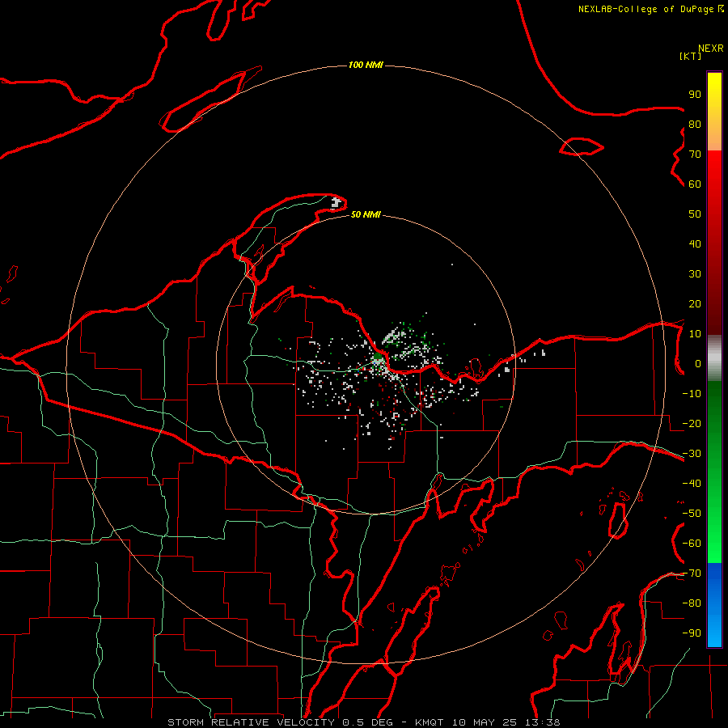Click the -30 value on the velocity scale
Image resolution: width=728 pixels, height=728 pixels.
pyautogui.click(x=692, y=454)
